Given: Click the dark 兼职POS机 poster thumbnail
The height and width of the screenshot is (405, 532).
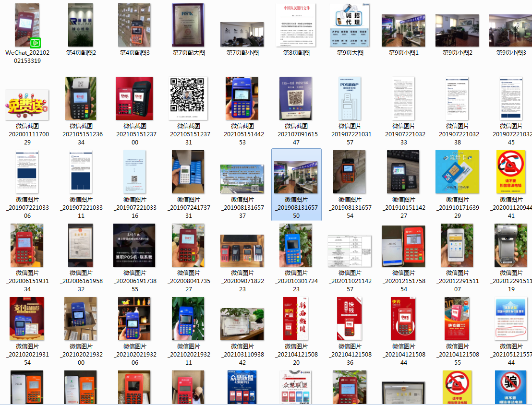Looking at the screenshot, I should (134, 245).
